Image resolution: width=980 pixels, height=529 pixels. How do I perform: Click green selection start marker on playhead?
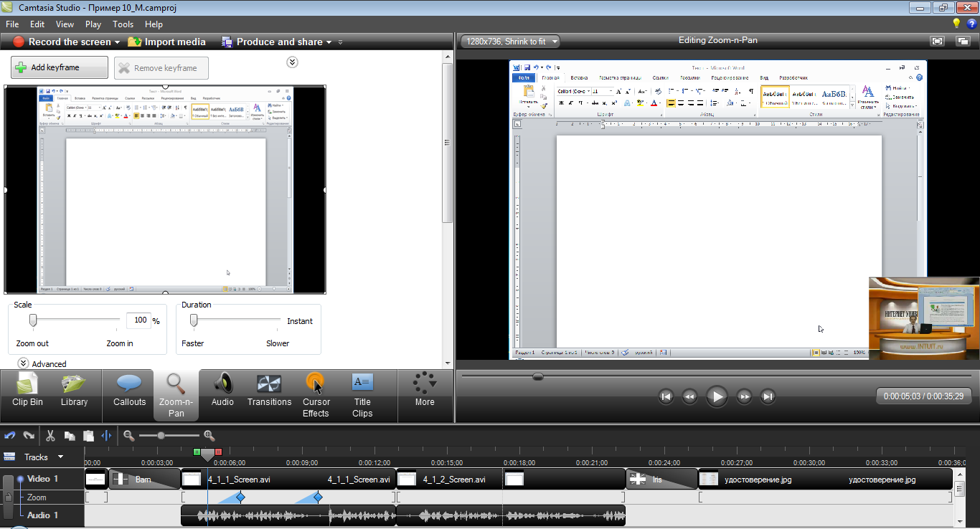[x=197, y=452]
